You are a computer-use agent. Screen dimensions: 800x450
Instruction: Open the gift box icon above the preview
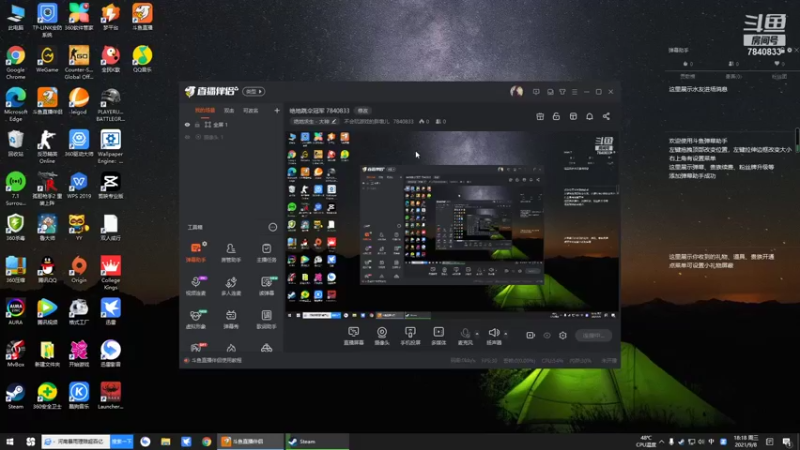[x=540, y=116]
